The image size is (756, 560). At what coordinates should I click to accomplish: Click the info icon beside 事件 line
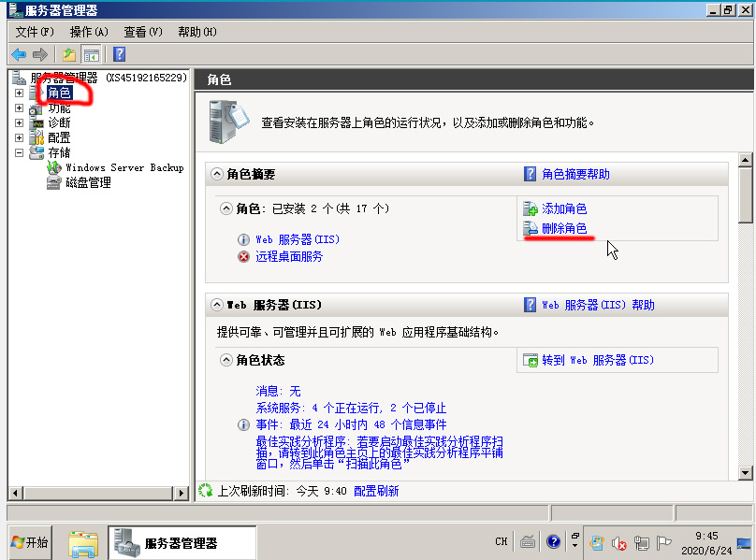[x=243, y=424]
